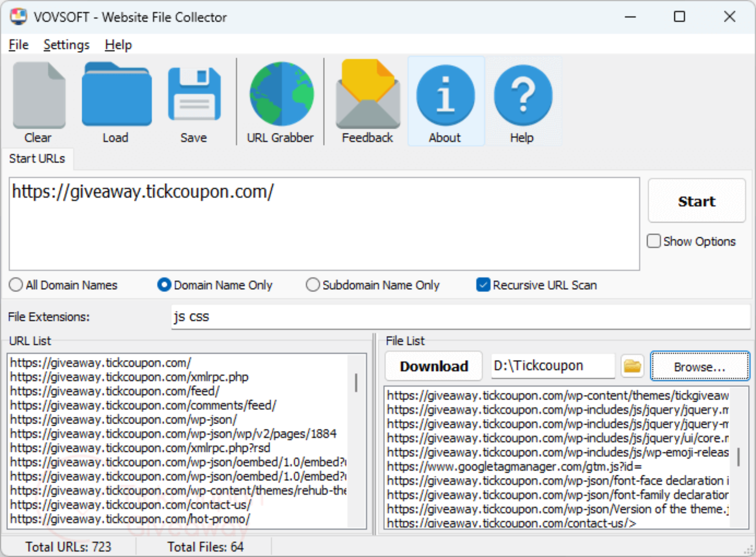Image resolution: width=756 pixels, height=557 pixels.
Task: Click the Browse... button
Action: click(700, 367)
